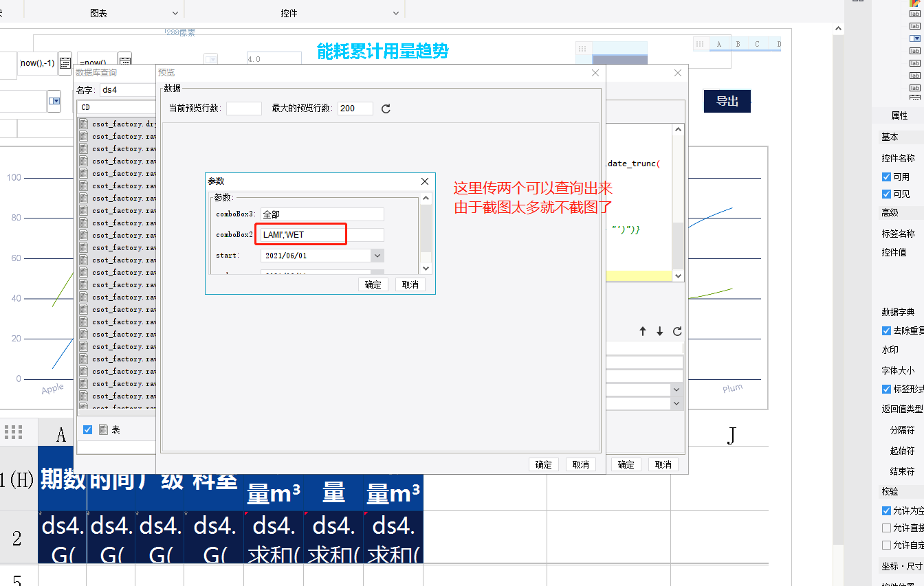Click the 名字 field containing ds4
This screenshot has height=586, width=924.
click(x=127, y=90)
